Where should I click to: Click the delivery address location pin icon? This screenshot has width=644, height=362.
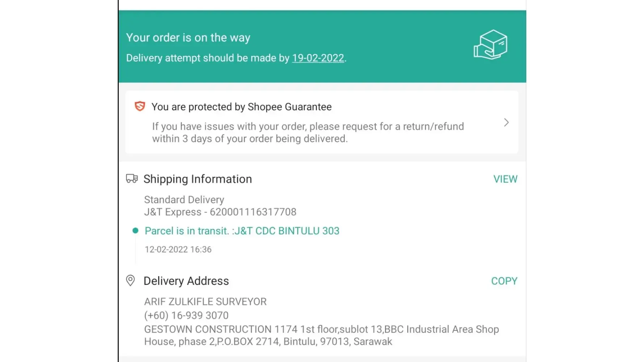point(130,281)
